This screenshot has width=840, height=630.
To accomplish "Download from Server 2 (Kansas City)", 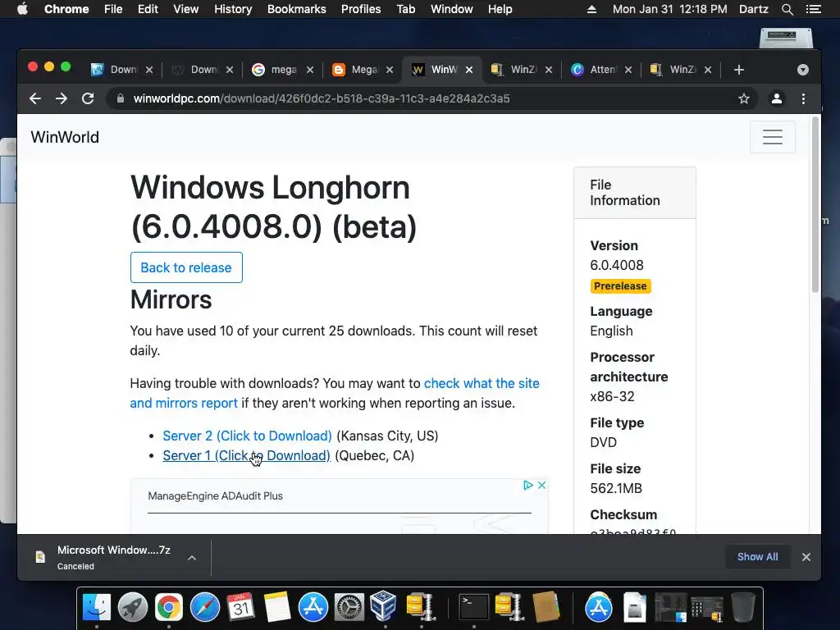I will [247, 436].
